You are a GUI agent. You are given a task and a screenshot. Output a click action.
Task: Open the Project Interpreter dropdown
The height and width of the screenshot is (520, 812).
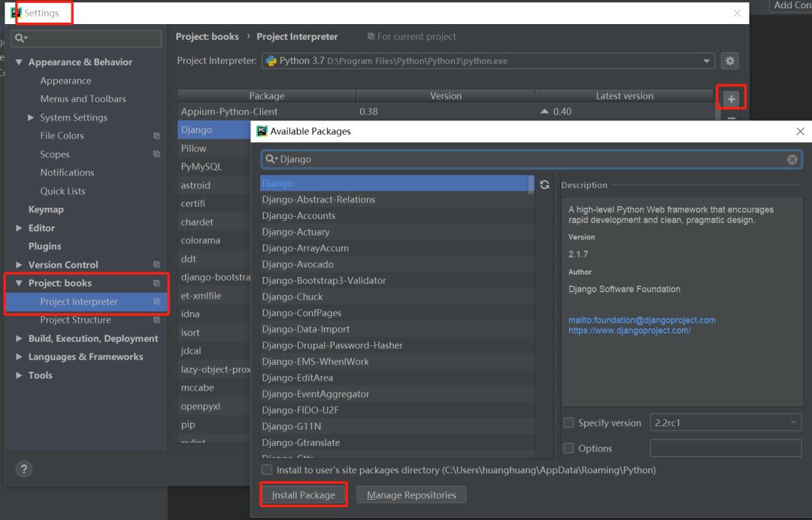coord(706,61)
